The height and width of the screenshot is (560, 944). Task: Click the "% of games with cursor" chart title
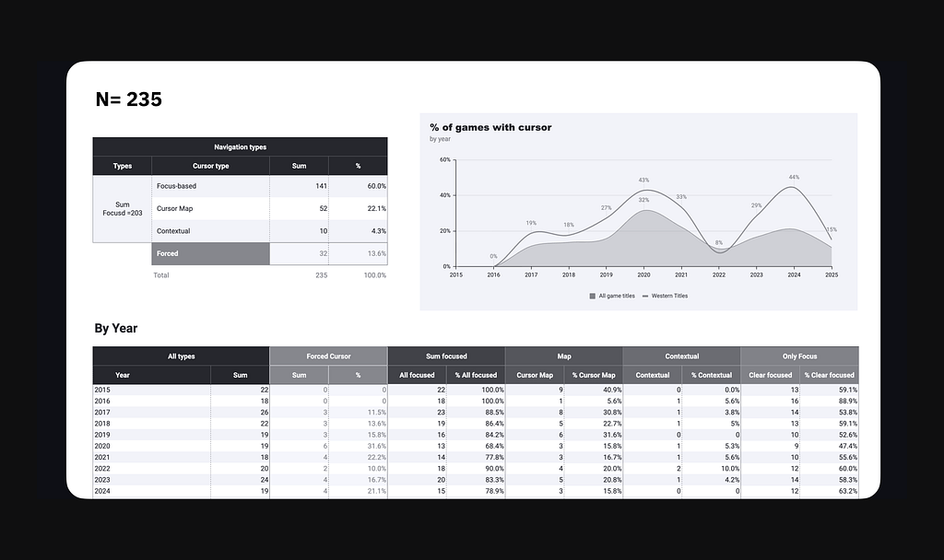pyautogui.click(x=490, y=127)
